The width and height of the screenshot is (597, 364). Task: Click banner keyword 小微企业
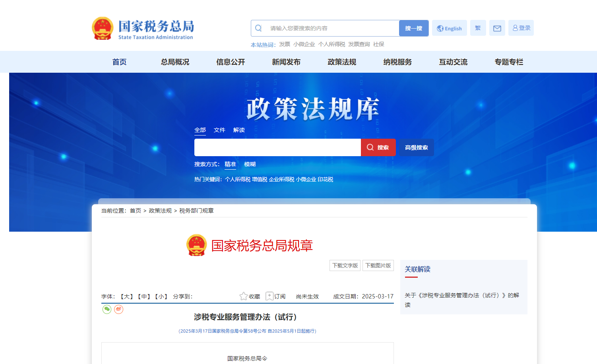click(x=306, y=179)
